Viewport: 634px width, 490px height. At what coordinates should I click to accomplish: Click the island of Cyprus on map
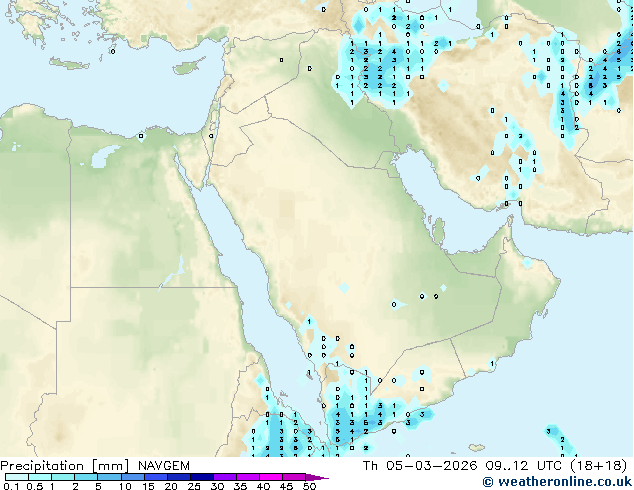click(x=188, y=67)
